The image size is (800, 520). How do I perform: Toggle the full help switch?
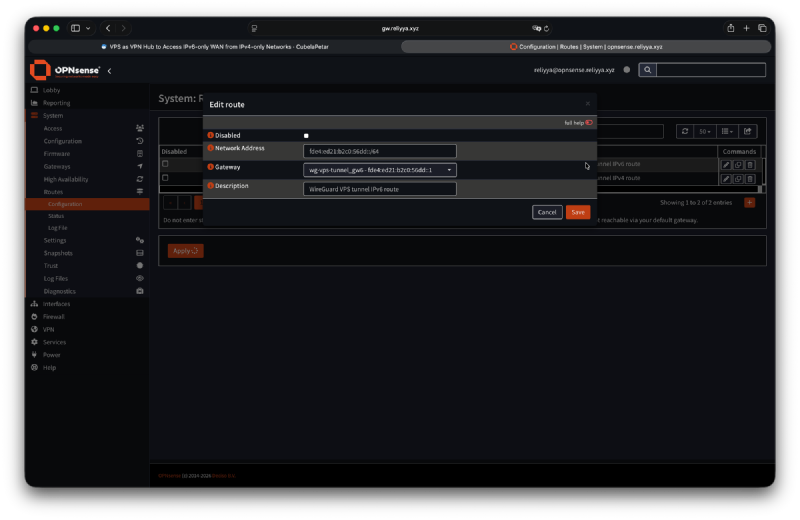click(589, 122)
